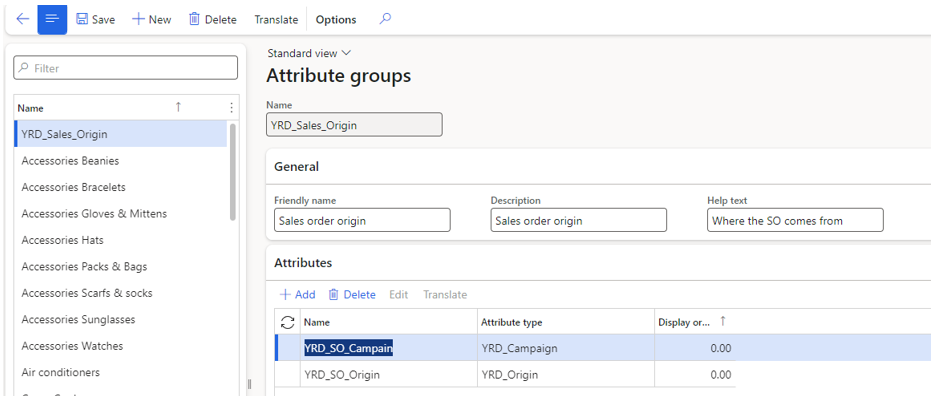Focus the Filter box in the list pane
This screenshot has height=396, width=931.
[126, 68]
